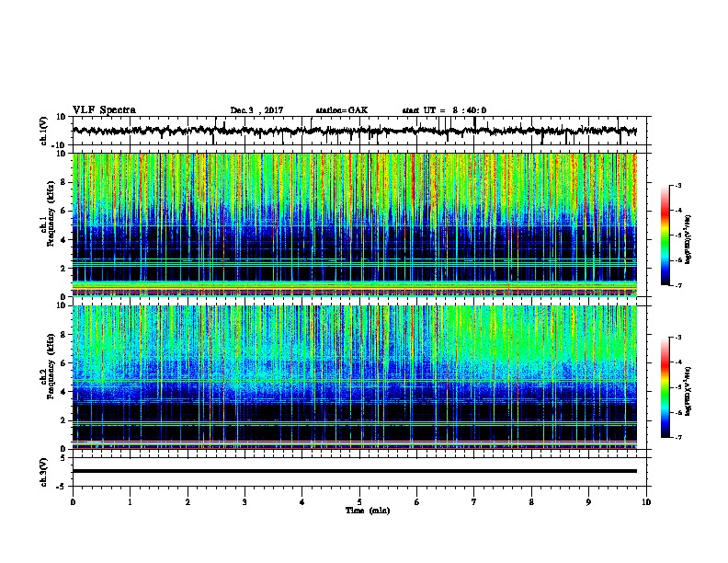
Task: Click the "6" kHz tick on ch.2 frequency axis
Action: pyautogui.click(x=64, y=363)
